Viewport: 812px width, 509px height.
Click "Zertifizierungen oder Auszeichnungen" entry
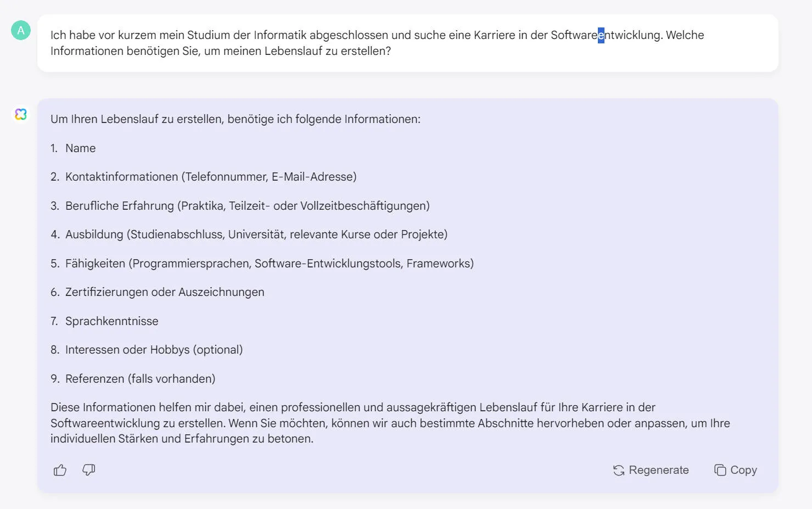[x=165, y=292]
